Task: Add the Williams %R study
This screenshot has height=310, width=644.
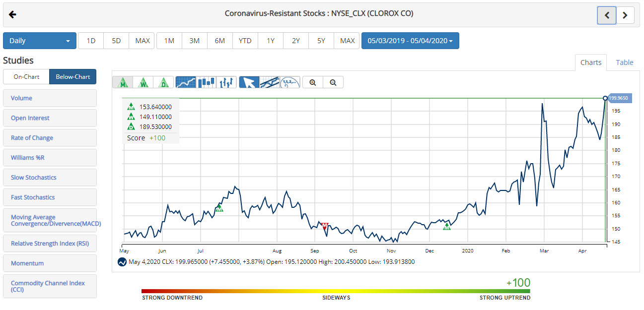Action: tap(50, 158)
